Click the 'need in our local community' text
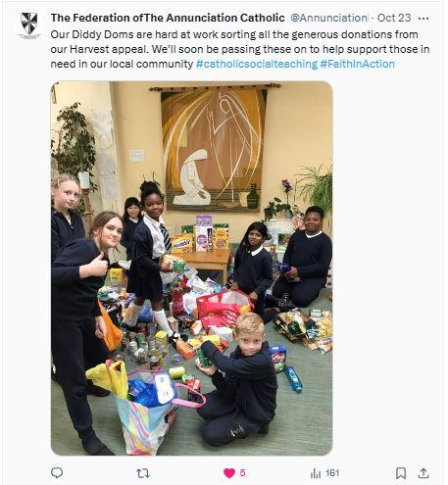This screenshot has height=485, width=448. (x=122, y=64)
